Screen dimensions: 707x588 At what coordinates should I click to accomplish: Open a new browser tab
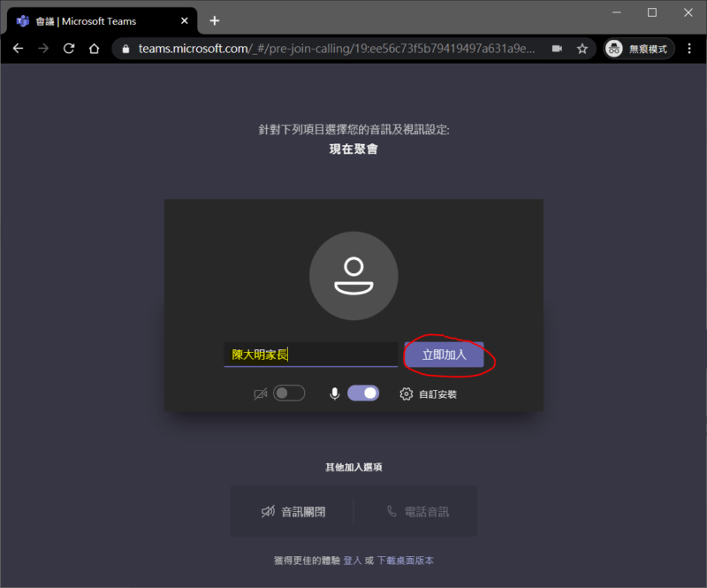tap(214, 20)
